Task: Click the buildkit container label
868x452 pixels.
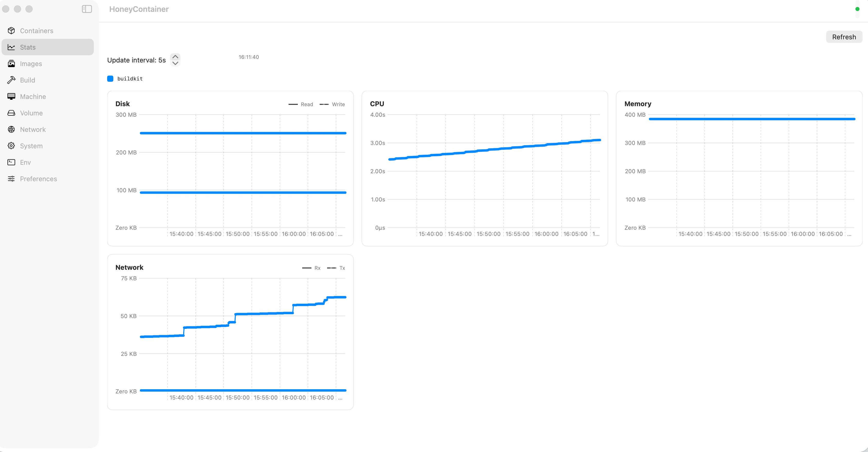Action: coord(130,78)
